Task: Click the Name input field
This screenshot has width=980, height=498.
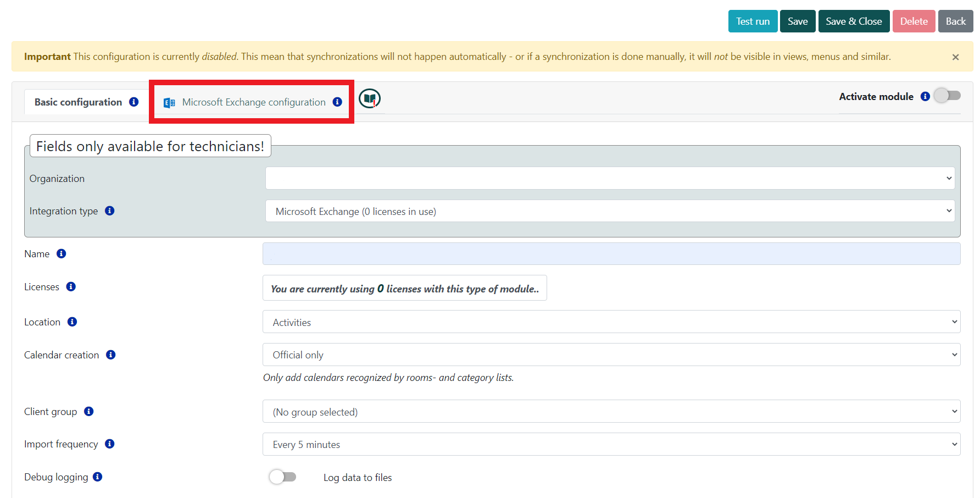Action: (611, 254)
